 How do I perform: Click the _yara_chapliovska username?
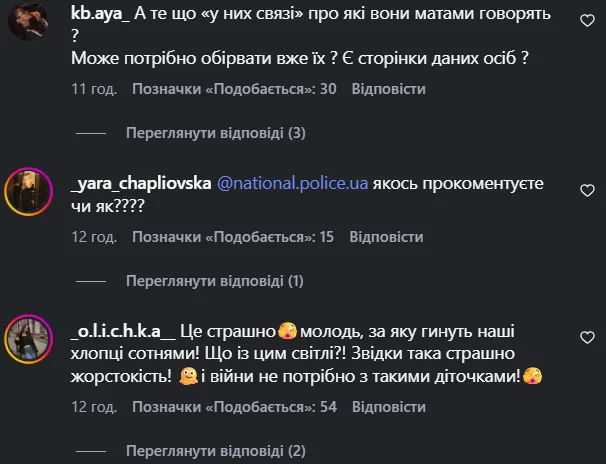(x=141, y=184)
